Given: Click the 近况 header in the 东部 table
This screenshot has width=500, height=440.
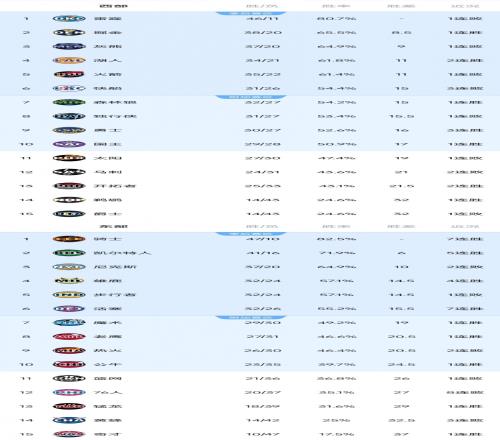Looking at the screenshot, I should [x=465, y=227].
